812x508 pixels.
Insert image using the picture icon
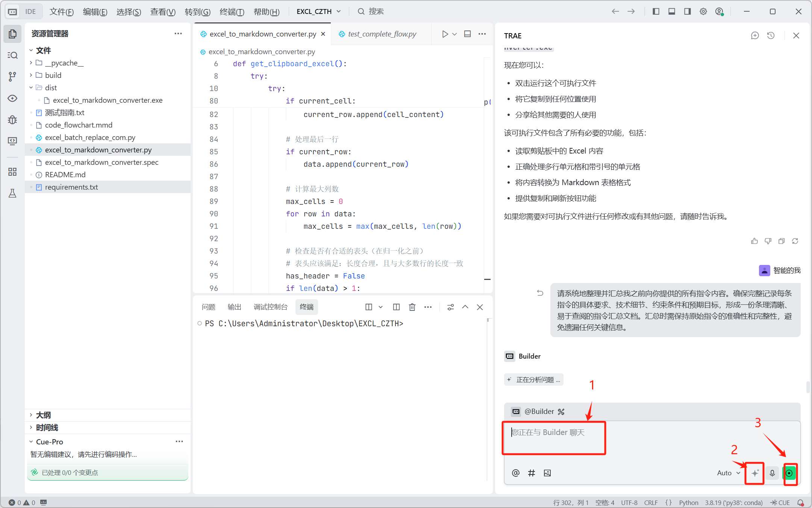[x=547, y=473]
